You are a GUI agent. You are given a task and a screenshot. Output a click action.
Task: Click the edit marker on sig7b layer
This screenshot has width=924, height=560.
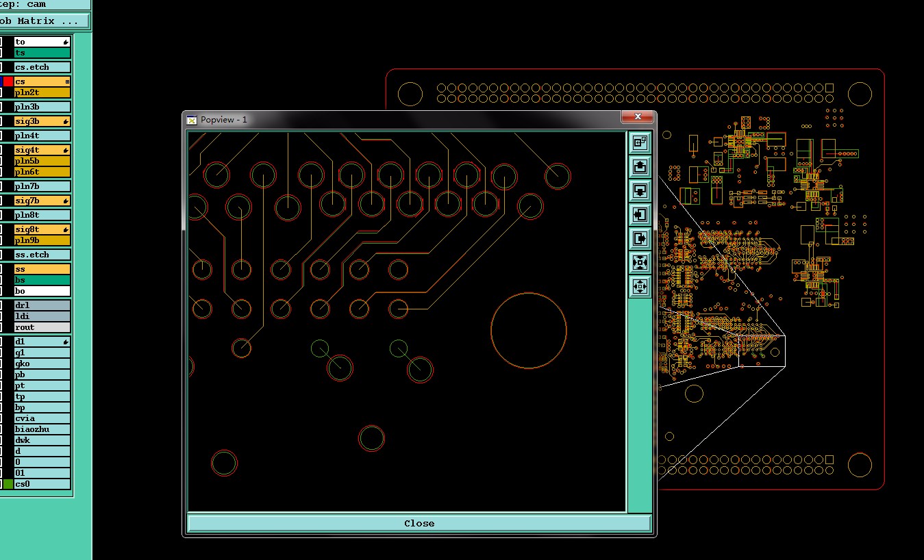coord(66,201)
